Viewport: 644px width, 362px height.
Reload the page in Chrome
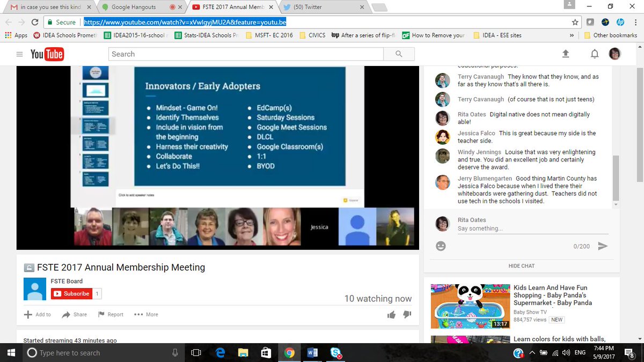35,22
